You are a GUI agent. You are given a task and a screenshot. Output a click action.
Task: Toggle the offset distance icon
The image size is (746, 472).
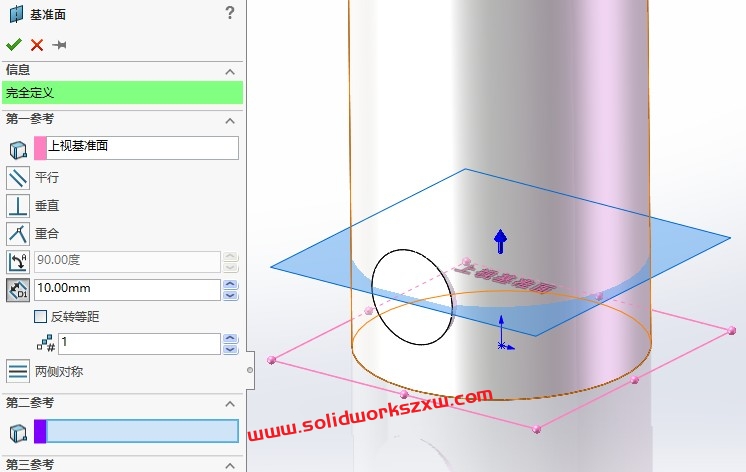[x=18, y=290]
